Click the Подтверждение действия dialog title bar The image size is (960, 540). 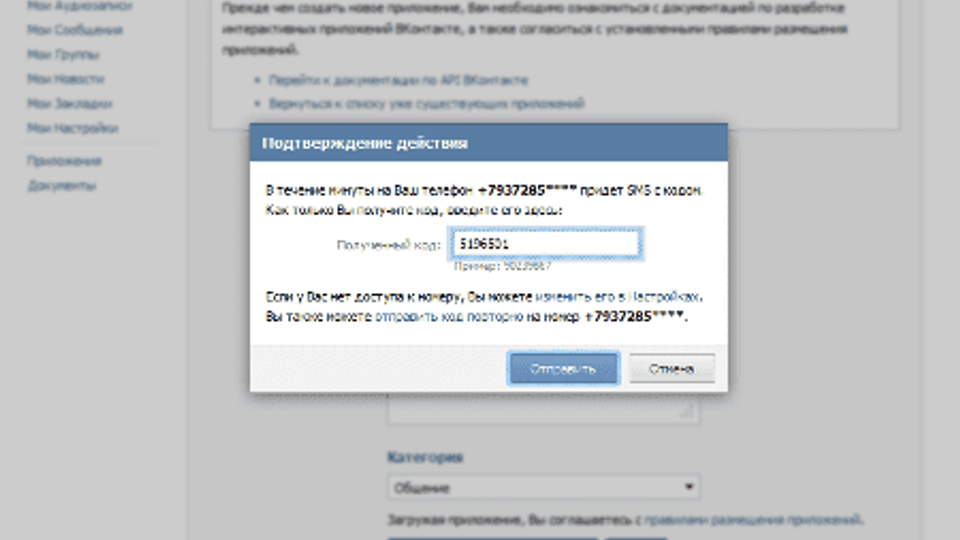pyautogui.click(x=489, y=143)
